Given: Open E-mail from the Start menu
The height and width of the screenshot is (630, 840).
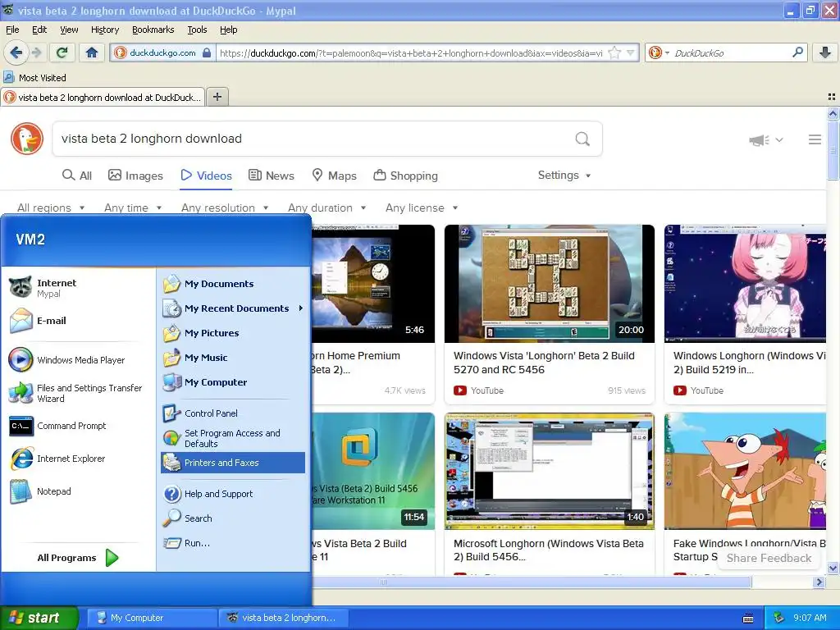Looking at the screenshot, I should click(x=78, y=321).
